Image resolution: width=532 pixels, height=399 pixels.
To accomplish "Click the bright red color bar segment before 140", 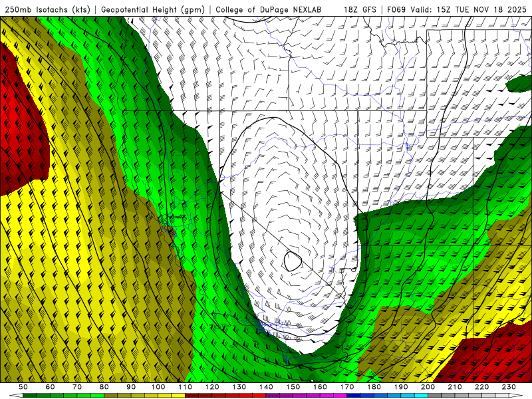I will [259, 396].
